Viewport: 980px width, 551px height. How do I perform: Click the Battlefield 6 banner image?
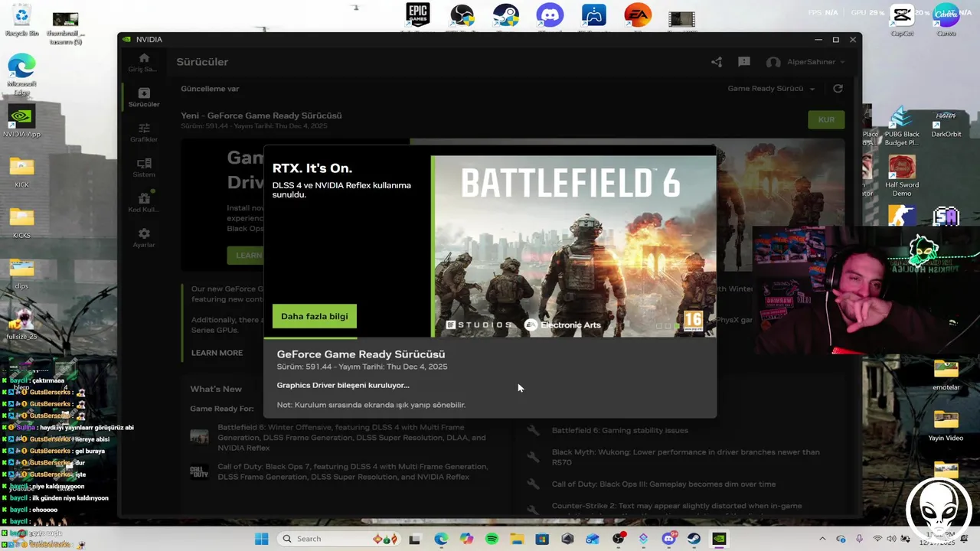(x=574, y=246)
